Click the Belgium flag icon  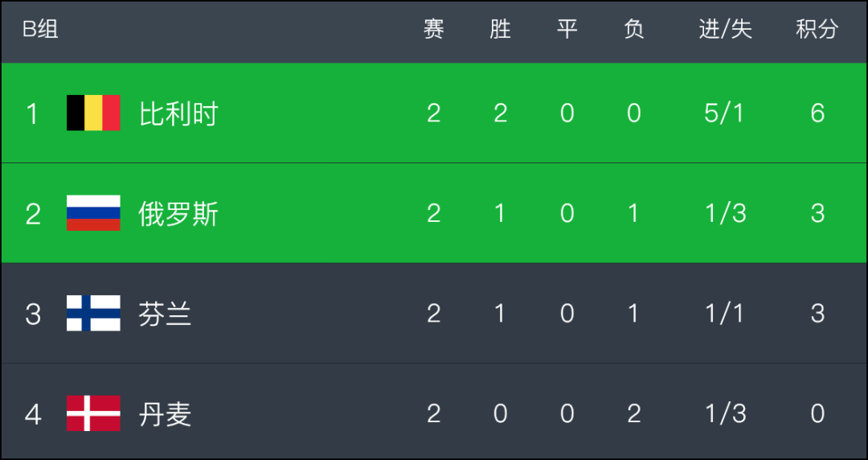pyautogui.click(x=93, y=113)
